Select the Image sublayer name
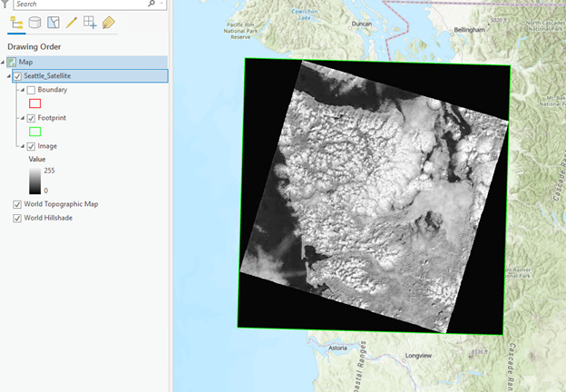566x392 pixels. coord(47,146)
